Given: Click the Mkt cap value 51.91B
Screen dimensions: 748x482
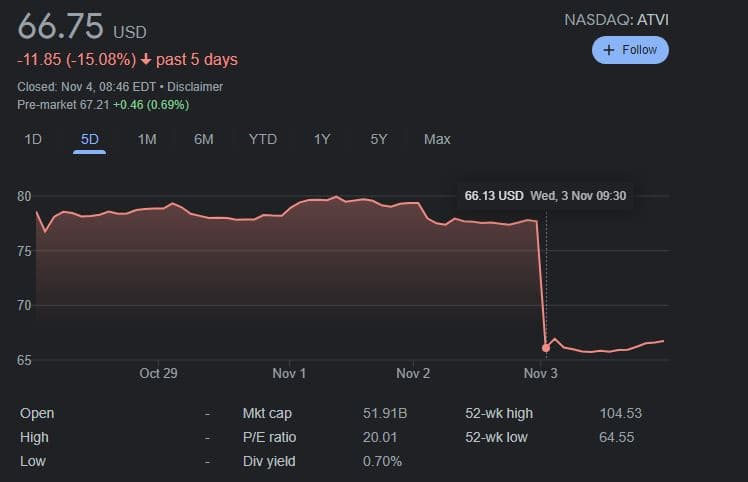Looking at the screenshot, I should 382,413.
